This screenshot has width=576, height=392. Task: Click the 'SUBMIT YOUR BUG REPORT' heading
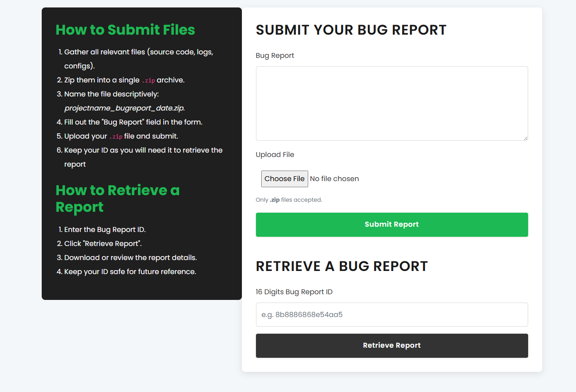tap(351, 30)
